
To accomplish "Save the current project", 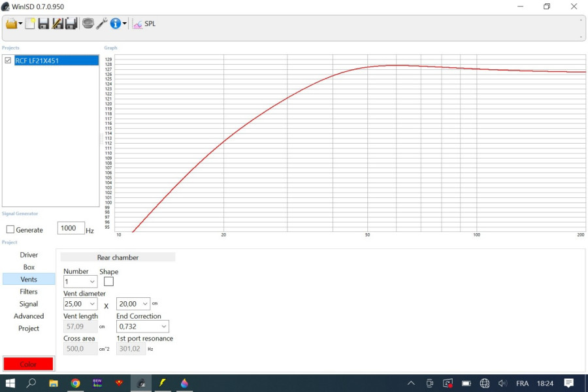I will (43, 24).
